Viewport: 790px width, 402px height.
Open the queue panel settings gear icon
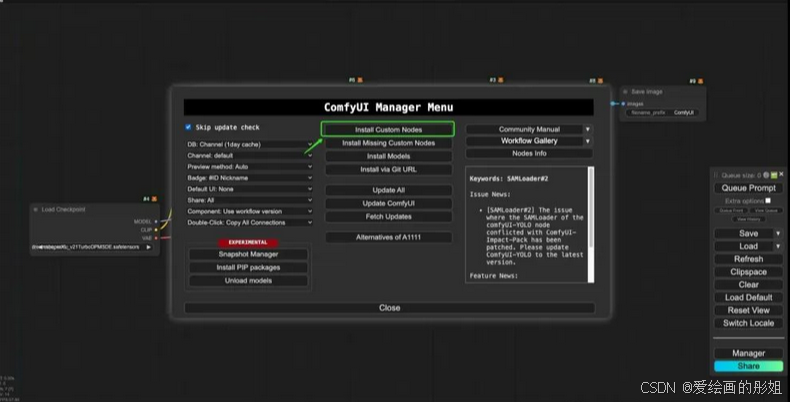coord(766,175)
